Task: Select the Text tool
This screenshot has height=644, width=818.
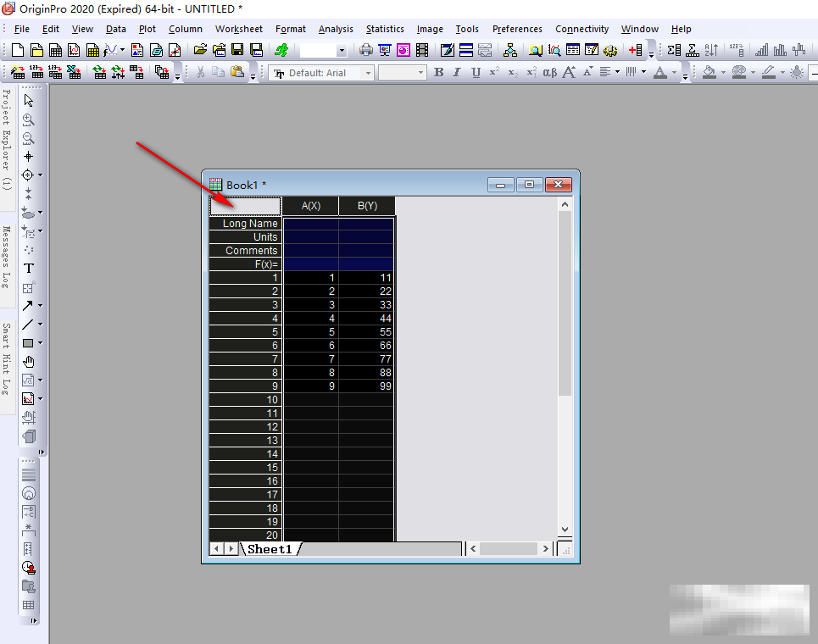Action: [29, 269]
